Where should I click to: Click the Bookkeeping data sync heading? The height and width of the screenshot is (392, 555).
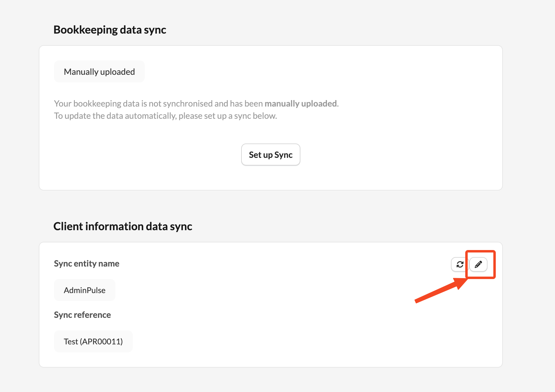[x=110, y=30]
